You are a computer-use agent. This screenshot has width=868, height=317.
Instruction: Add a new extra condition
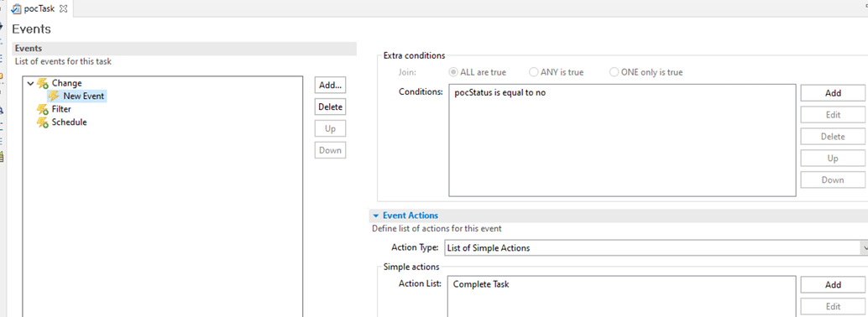833,93
